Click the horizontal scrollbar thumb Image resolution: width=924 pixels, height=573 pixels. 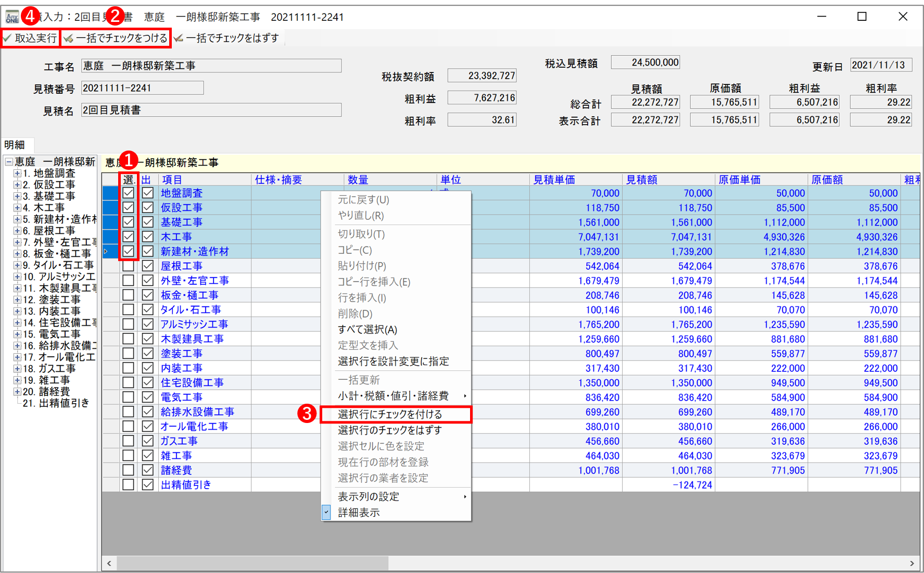pyautogui.click(x=252, y=563)
